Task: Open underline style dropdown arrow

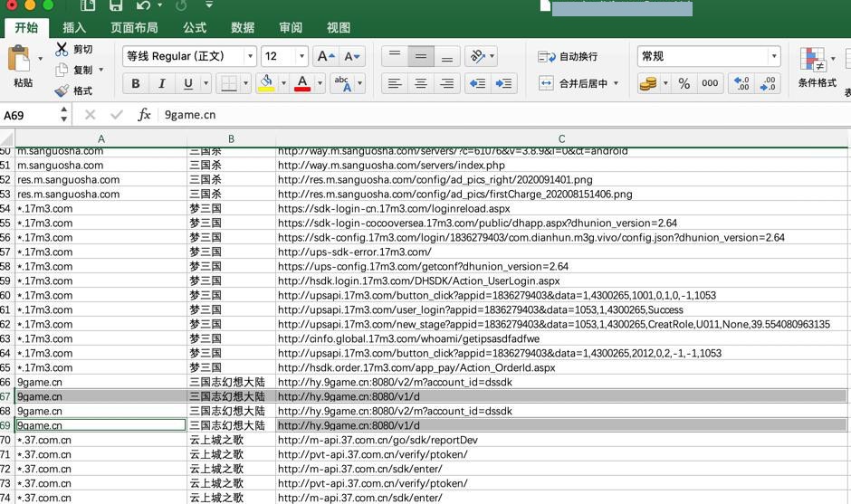Action: point(206,83)
